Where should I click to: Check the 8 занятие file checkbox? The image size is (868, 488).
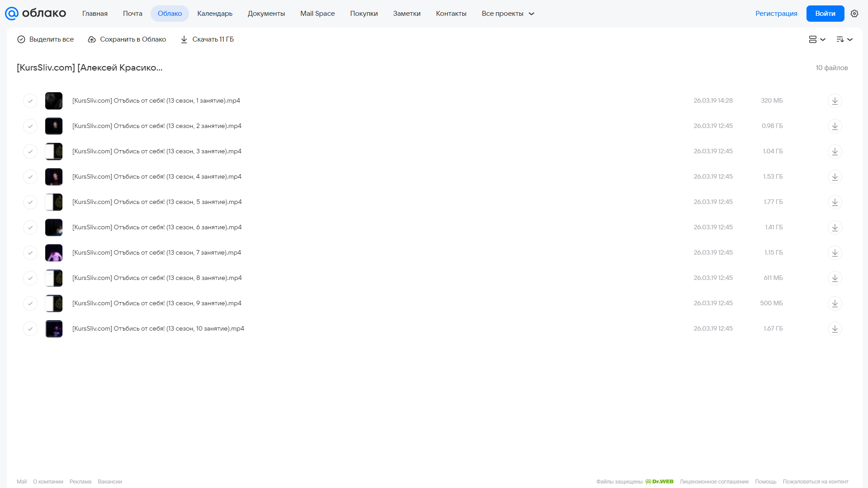coord(30,278)
